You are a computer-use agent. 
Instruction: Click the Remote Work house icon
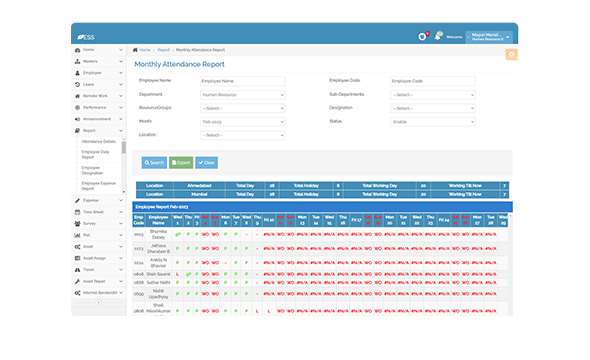pyautogui.click(x=77, y=96)
